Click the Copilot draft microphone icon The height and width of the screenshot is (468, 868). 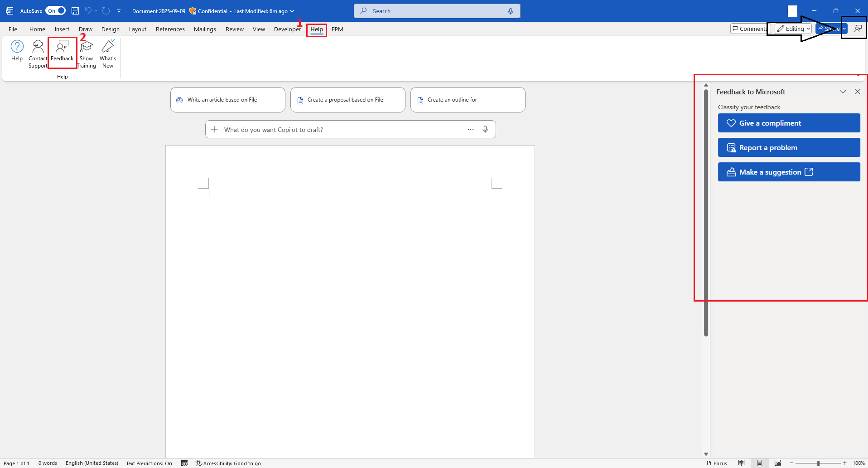pyautogui.click(x=485, y=129)
